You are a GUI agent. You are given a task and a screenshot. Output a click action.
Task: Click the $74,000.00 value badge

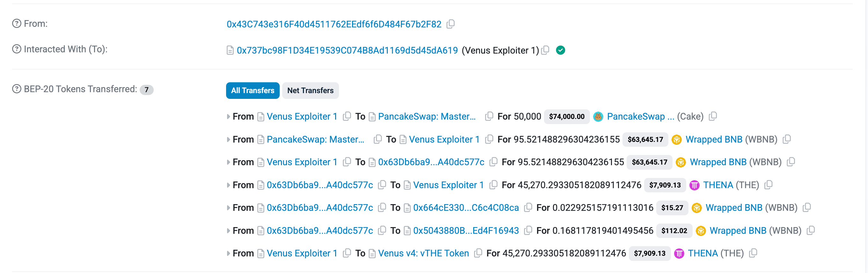[566, 117]
